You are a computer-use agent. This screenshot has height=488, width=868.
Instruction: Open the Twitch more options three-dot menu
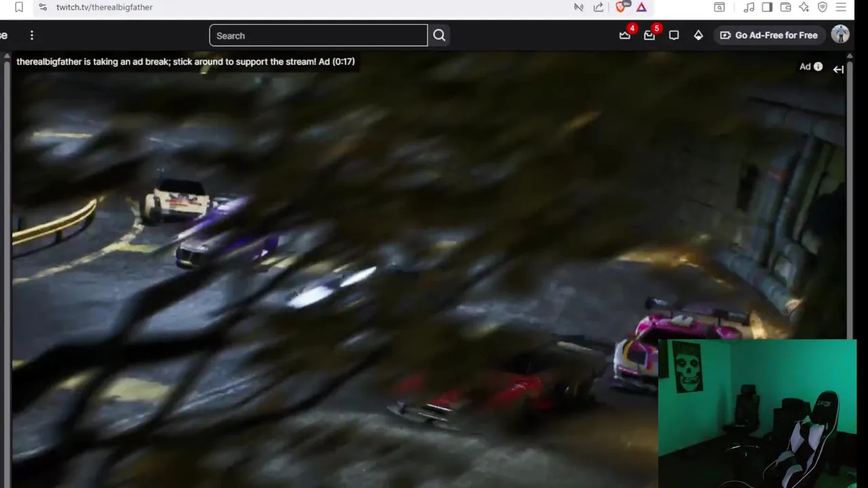pos(32,35)
